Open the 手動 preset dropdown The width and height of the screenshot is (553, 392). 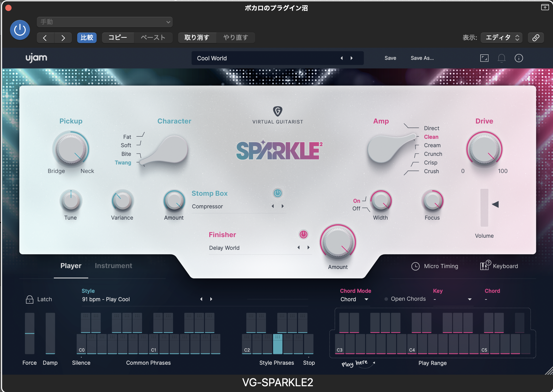[105, 22]
